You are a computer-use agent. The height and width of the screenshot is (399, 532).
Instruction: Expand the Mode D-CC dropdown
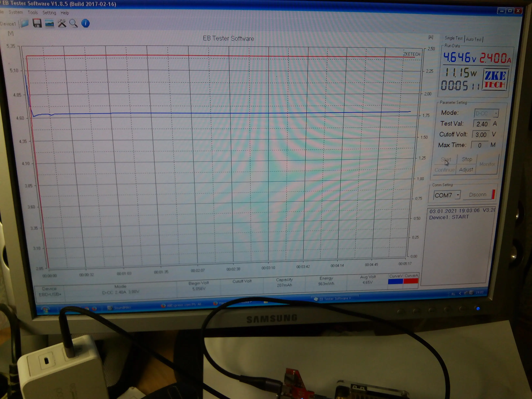click(496, 113)
